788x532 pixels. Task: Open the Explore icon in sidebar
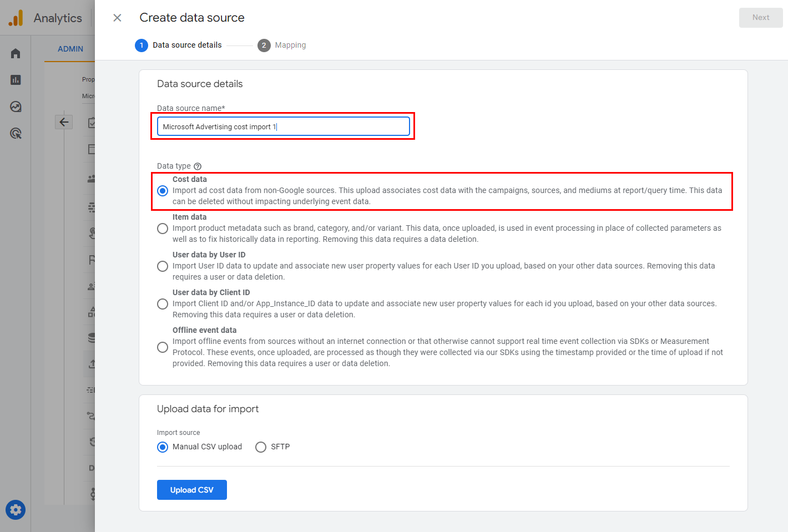coord(16,107)
